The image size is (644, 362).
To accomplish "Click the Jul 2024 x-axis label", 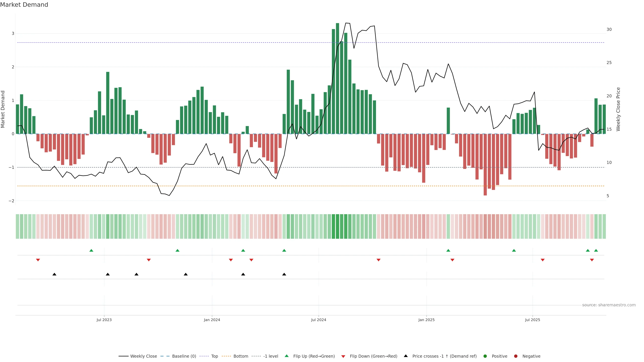I will point(318,320).
